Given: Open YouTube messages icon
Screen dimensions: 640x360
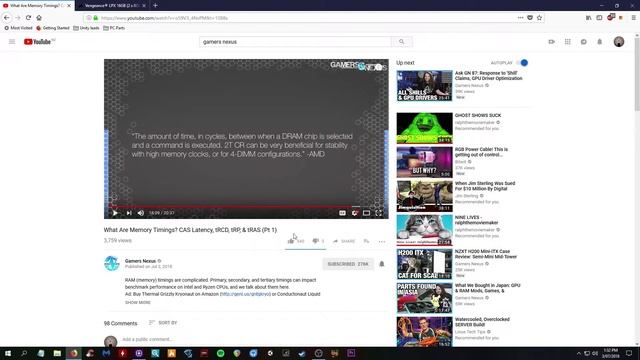Looking at the screenshot, I should [584, 42].
